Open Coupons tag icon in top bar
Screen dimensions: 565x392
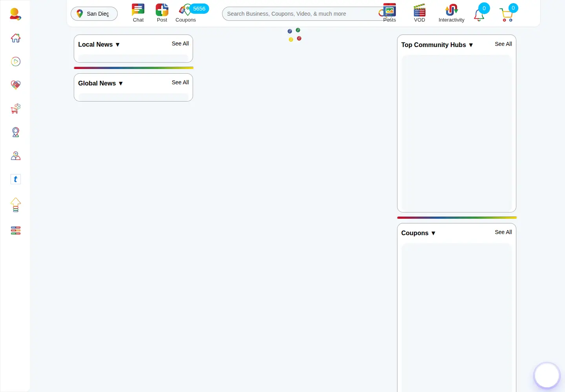point(185,13)
